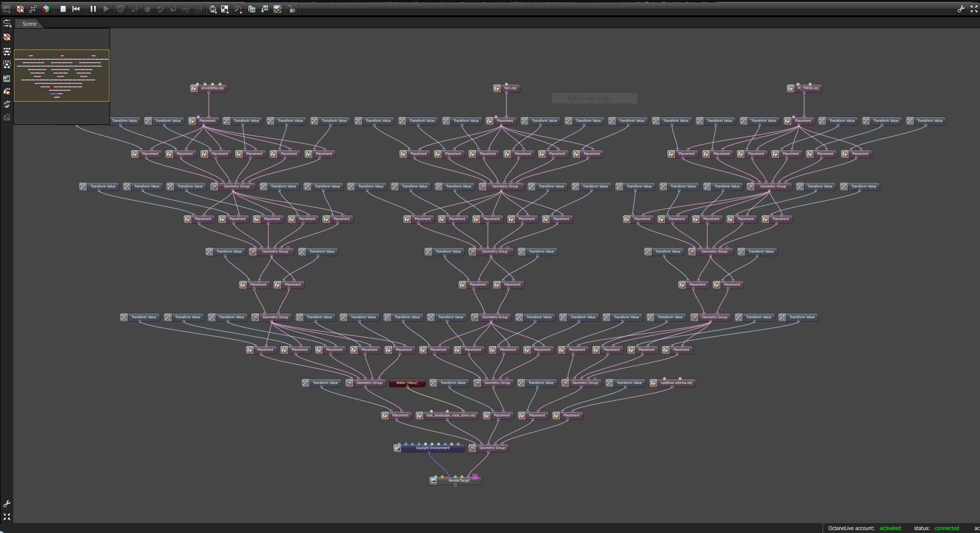Open the clay mode checkerboard dropdown

[x=225, y=9]
